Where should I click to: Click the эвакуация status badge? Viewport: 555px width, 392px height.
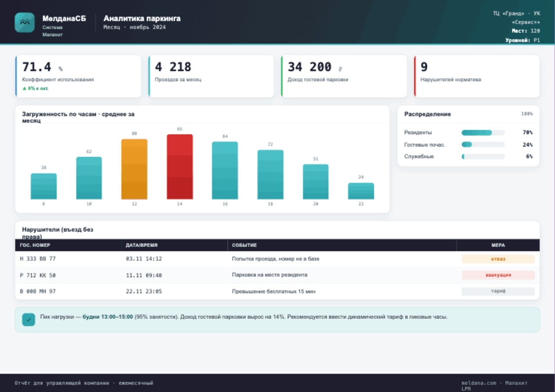498,275
